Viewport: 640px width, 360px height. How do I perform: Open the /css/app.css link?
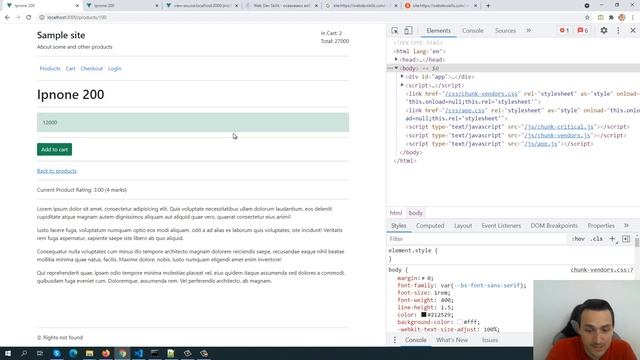point(464,110)
